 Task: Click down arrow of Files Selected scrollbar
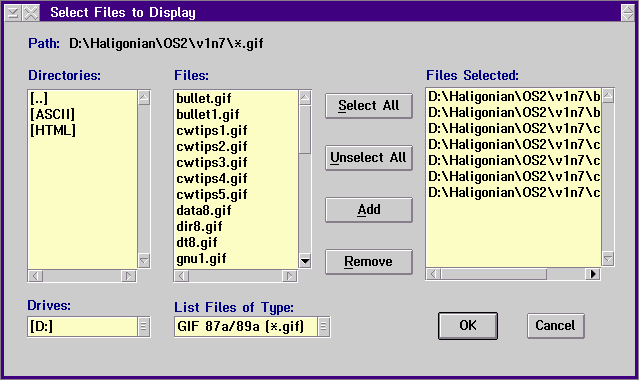608,258
